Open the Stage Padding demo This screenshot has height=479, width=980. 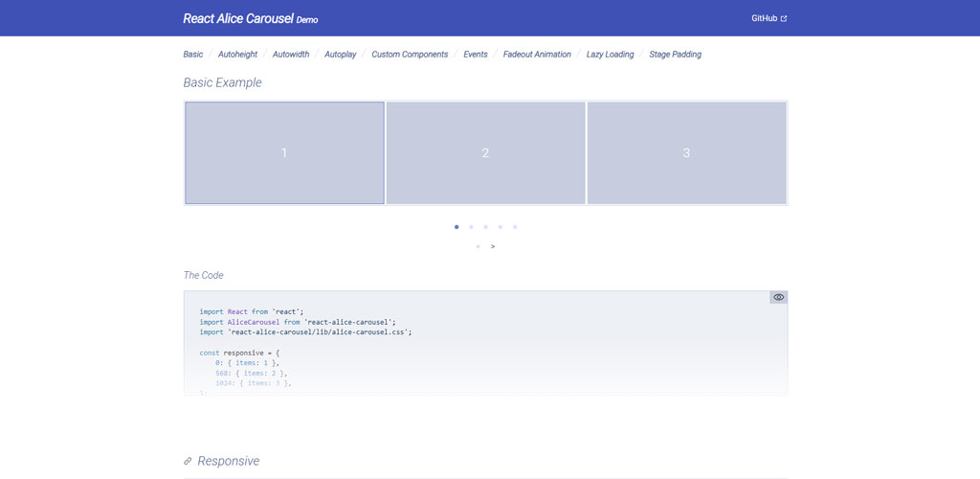(675, 55)
